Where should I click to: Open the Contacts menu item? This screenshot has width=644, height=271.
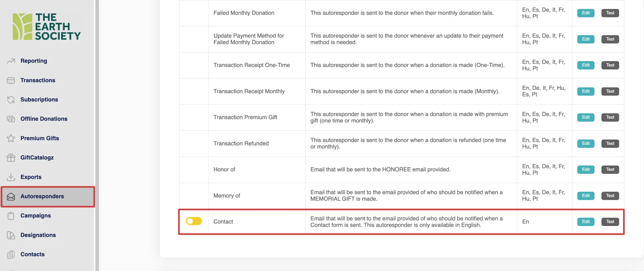click(32, 254)
